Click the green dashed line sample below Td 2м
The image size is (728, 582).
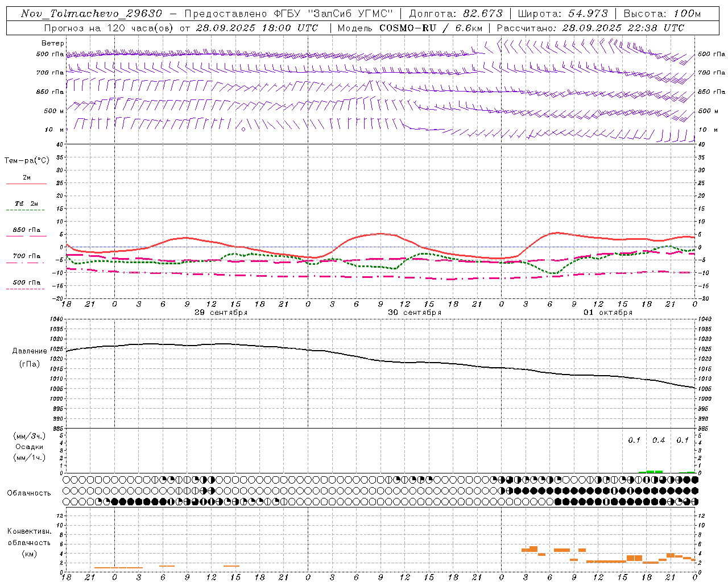[x=26, y=210]
